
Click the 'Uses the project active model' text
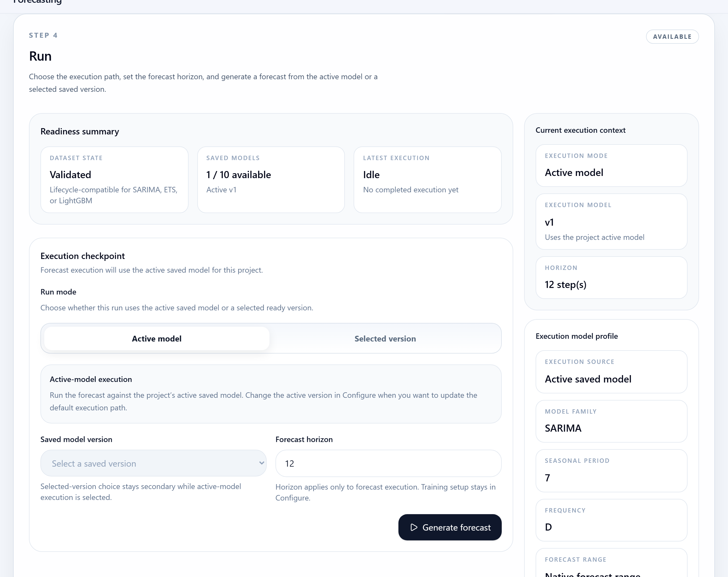[595, 237]
